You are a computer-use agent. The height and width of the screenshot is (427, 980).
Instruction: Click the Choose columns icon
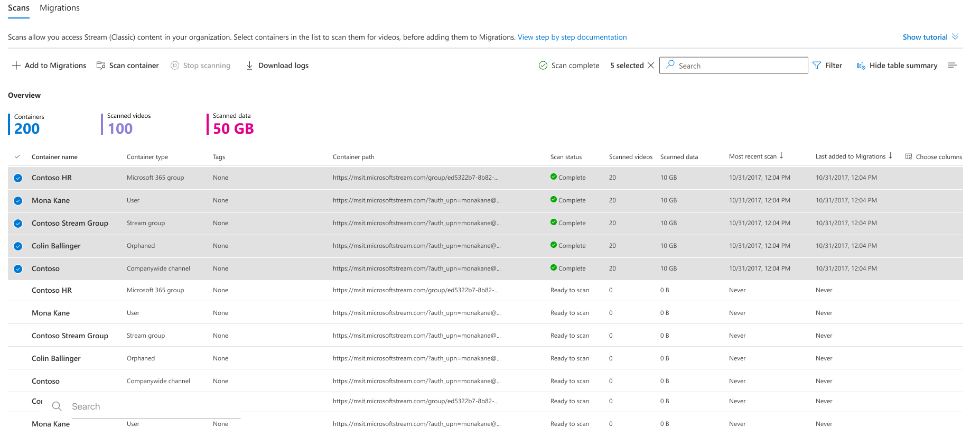pos(909,157)
